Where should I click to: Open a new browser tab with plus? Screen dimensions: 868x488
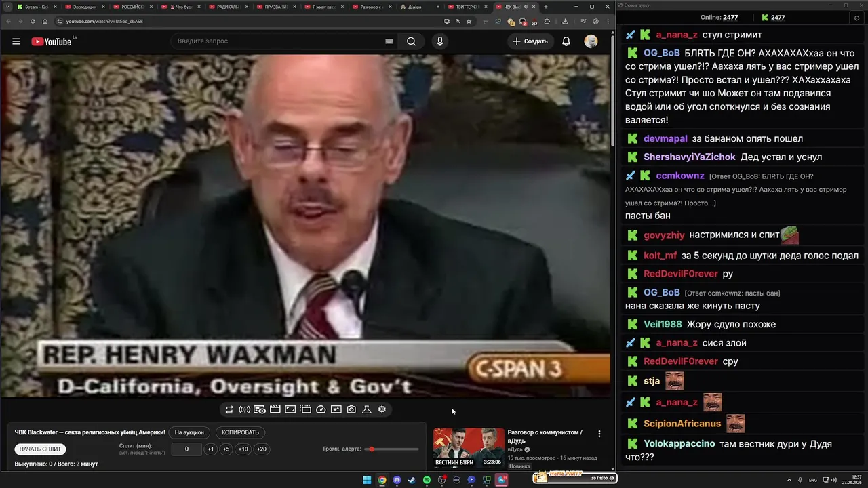[546, 7]
